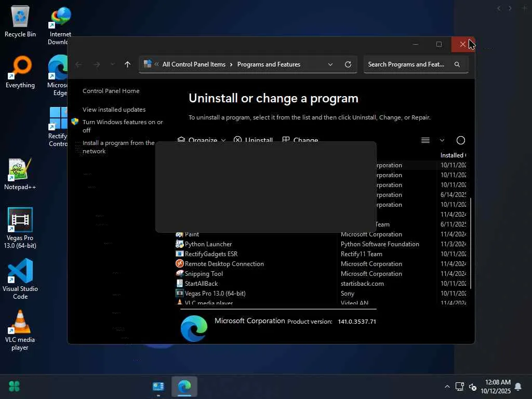The width and height of the screenshot is (532, 399).
Task: Click Rectify11 Team publisher of RectifyGadgets
Action: coord(362,254)
